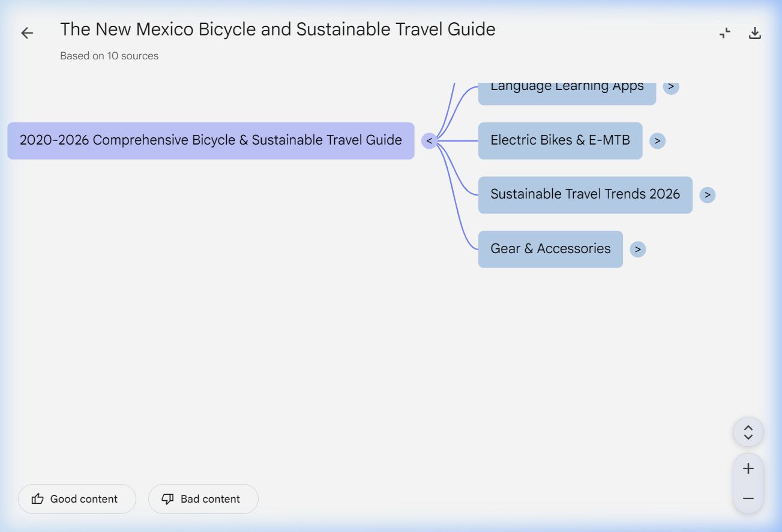Expand the Electric Bikes & E-MTB arrow
The image size is (782, 532).
click(657, 141)
